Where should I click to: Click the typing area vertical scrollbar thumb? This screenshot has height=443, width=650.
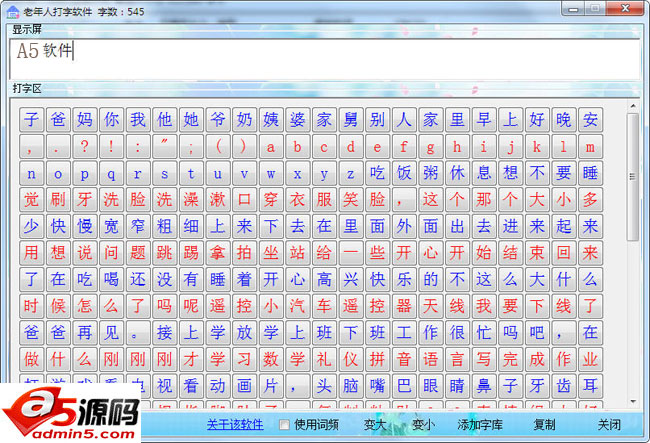[x=632, y=180]
